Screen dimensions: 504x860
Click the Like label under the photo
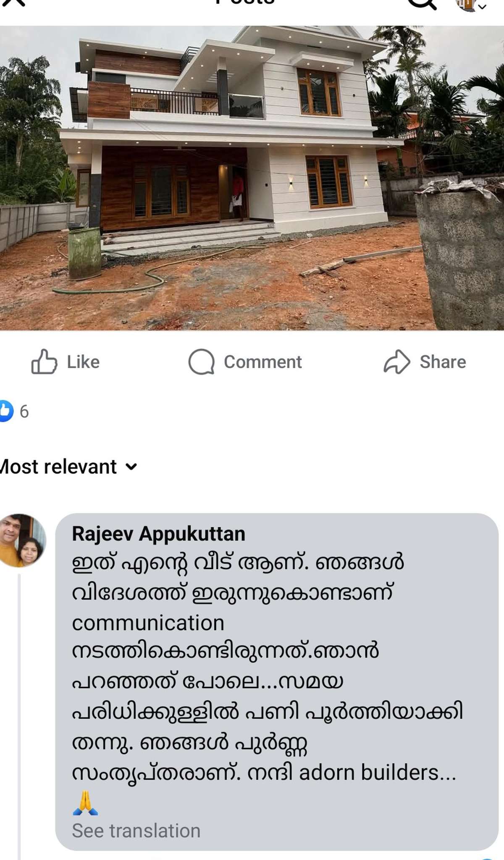coord(83,362)
